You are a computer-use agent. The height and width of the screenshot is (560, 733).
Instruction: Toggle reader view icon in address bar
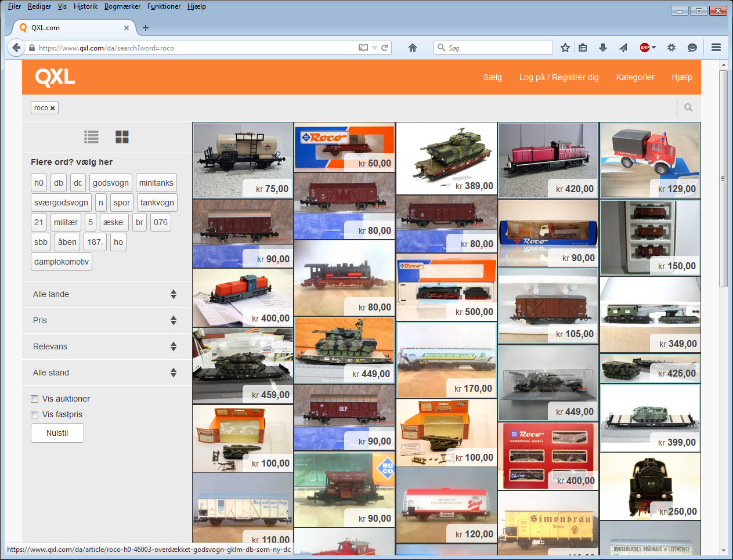pos(363,48)
